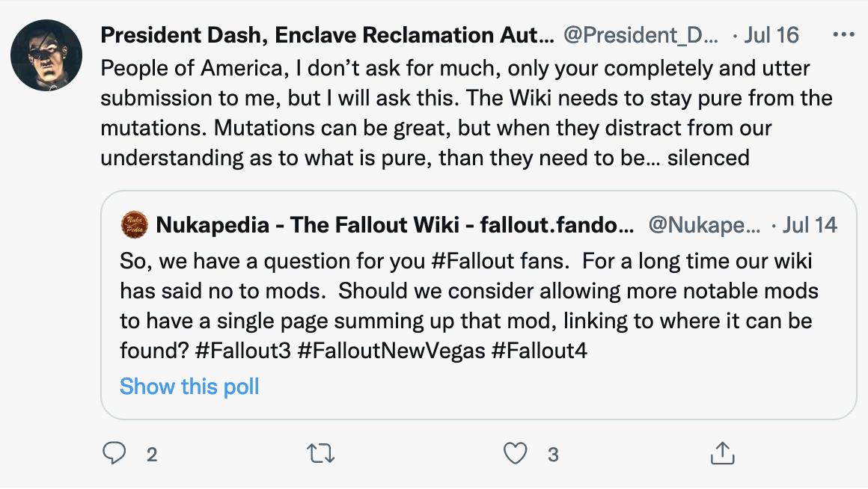Like the tweet with the heart icon
Viewport: 868px width, 489px height.
coord(516,453)
